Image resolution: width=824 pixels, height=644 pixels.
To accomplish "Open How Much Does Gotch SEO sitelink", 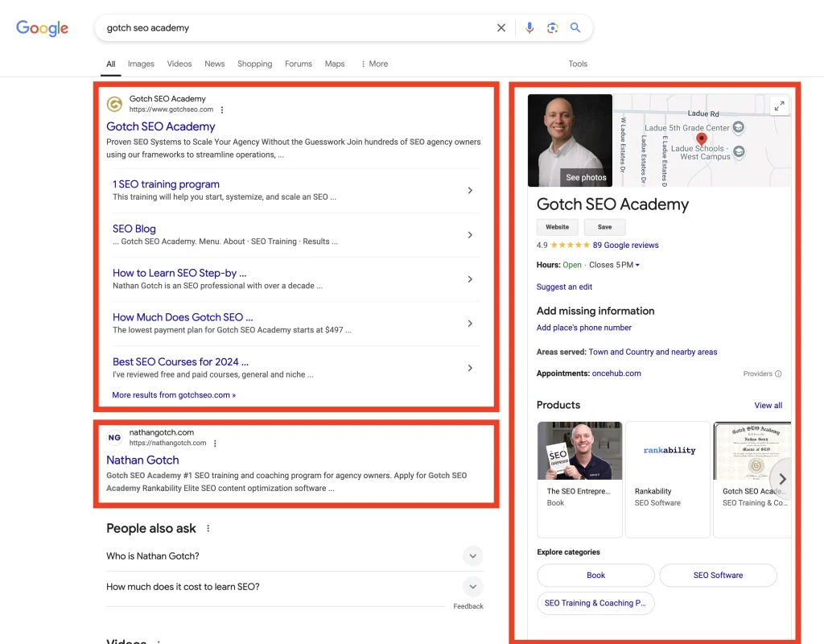I will [183, 317].
